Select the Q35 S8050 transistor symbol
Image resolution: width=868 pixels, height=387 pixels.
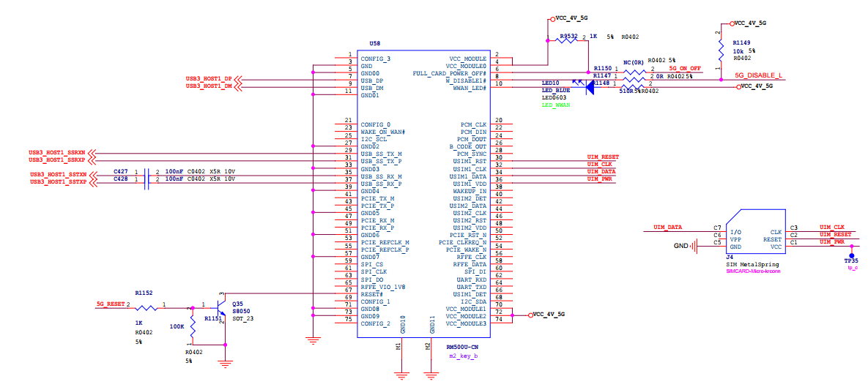click(x=220, y=308)
